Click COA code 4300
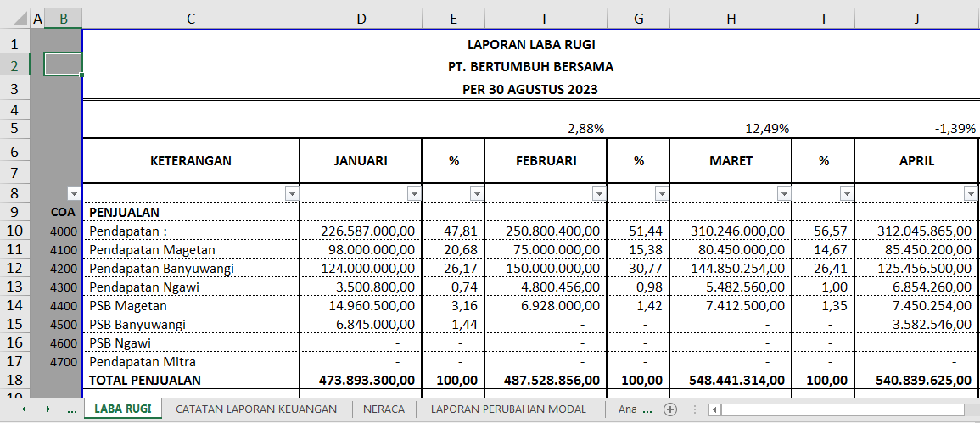980x423 pixels. [x=63, y=287]
